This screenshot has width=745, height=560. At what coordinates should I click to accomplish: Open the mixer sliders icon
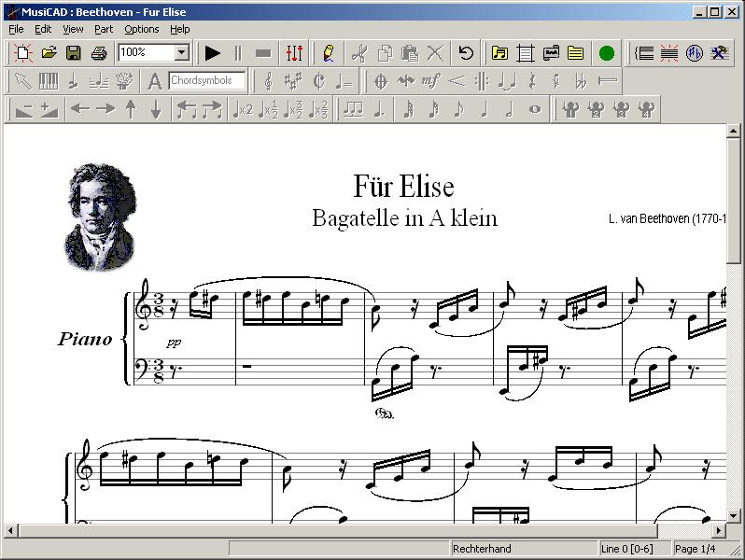(294, 52)
